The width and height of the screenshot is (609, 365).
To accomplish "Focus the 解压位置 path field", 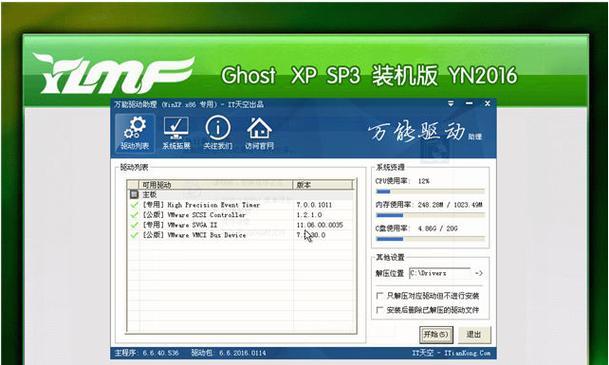I will click(x=440, y=273).
